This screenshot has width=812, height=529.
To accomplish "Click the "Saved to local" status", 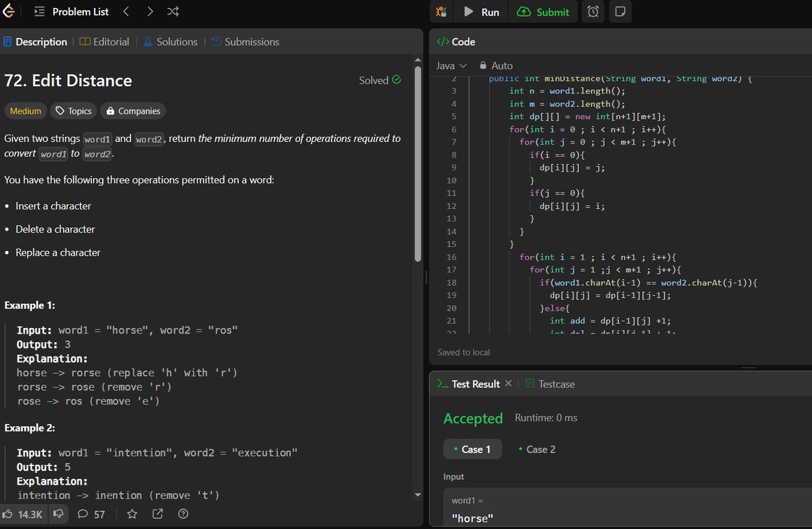I will (x=464, y=352).
